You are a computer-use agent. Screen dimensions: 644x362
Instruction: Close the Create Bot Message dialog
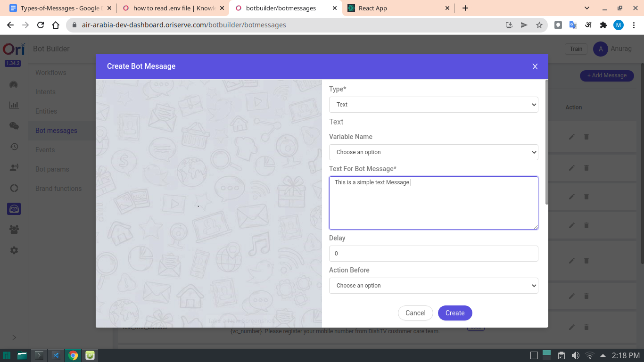pyautogui.click(x=535, y=66)
